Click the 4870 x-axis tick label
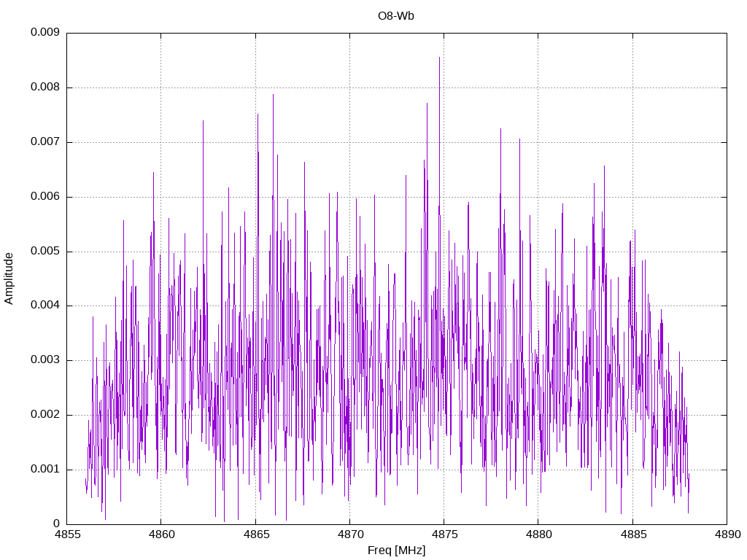This screenshot has width=747, height=560. 349,534
